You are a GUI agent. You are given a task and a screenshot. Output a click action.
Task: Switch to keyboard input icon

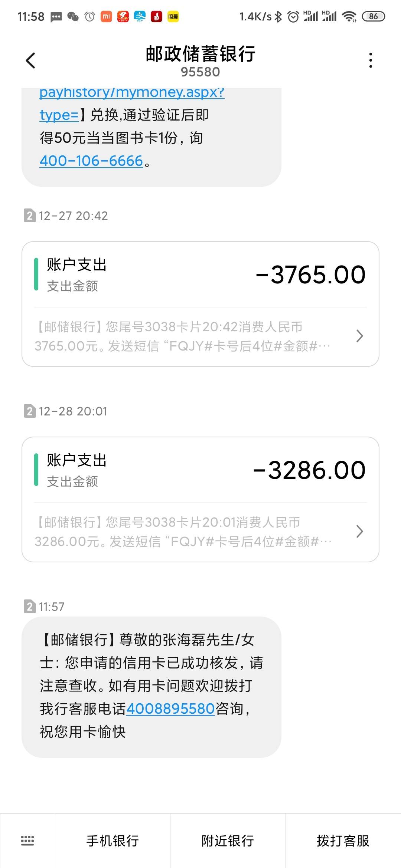click(x=27, y=841)
